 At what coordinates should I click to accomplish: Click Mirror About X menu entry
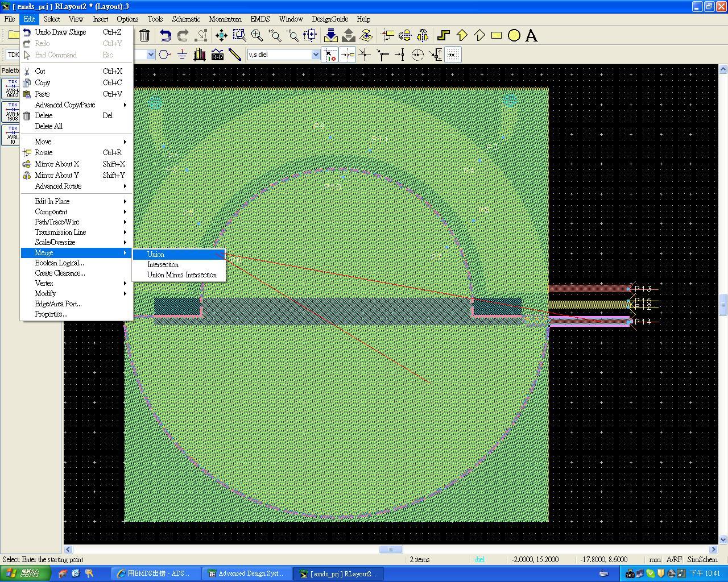click(77, 164)
